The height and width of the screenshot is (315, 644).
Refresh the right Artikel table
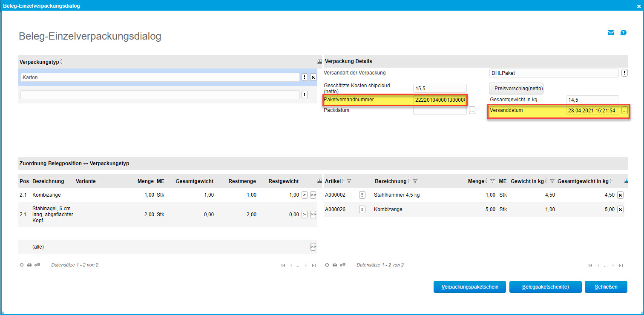point(327,265)
